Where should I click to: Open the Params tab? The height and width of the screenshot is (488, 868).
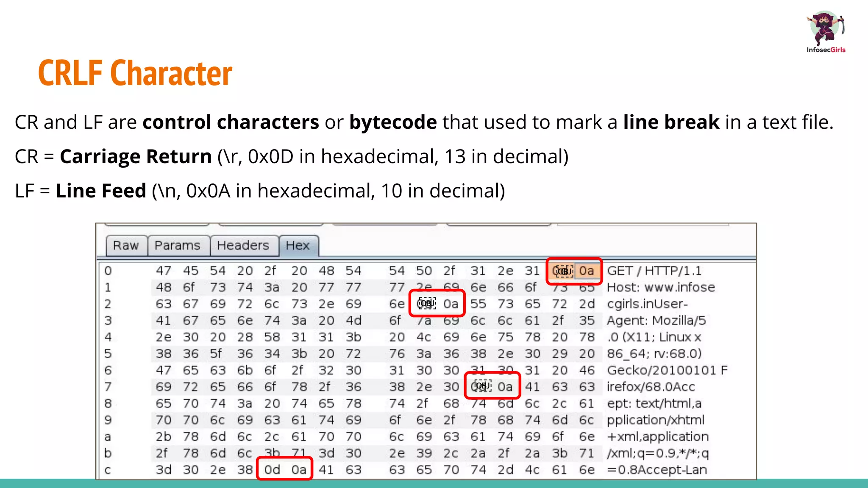pyautogui.click(x=178, y=245)
